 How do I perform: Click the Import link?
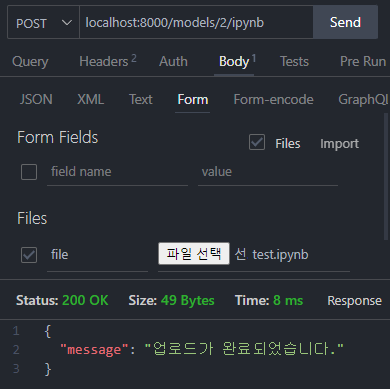tap(339, 144)
